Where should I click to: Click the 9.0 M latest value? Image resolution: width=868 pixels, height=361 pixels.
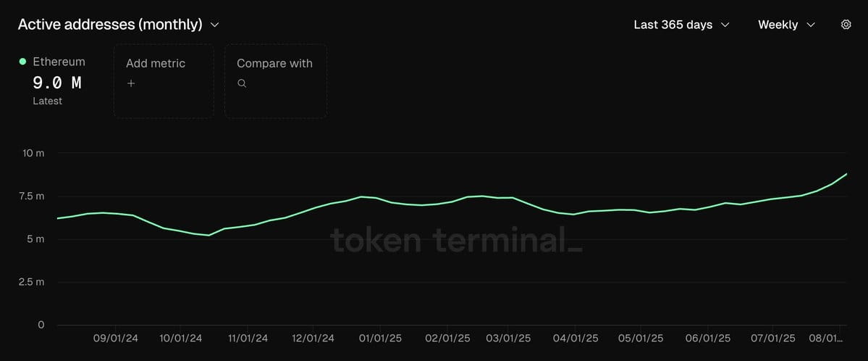point(57,83)
